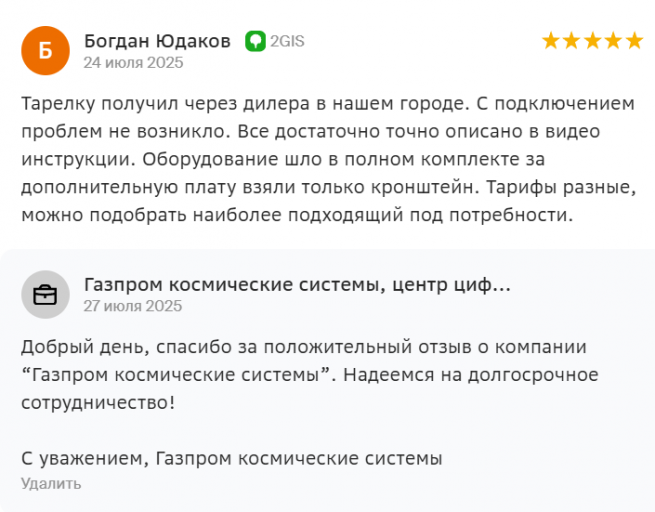Click the 2GIS source label text
The height and width of the screenshot is (512, 655).
point(287,41)
